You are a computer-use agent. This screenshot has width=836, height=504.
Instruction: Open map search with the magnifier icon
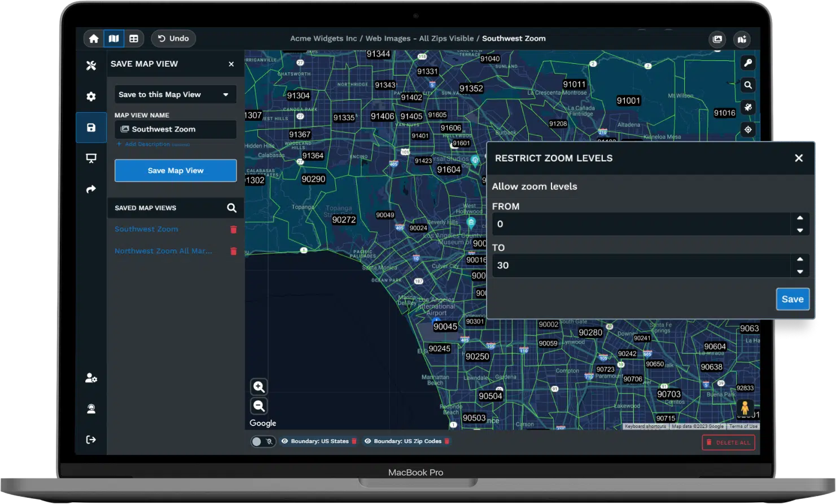click(747, 85)
